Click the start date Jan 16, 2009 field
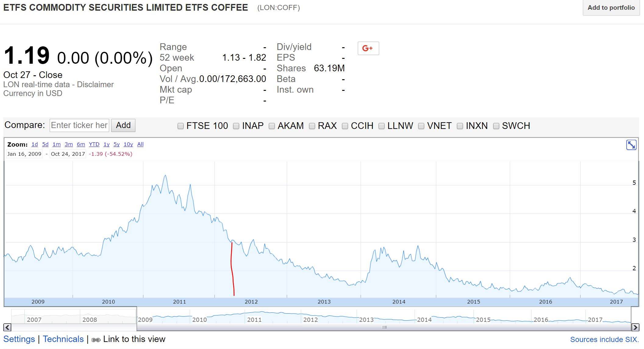644x349 pixels. (24, 154)
